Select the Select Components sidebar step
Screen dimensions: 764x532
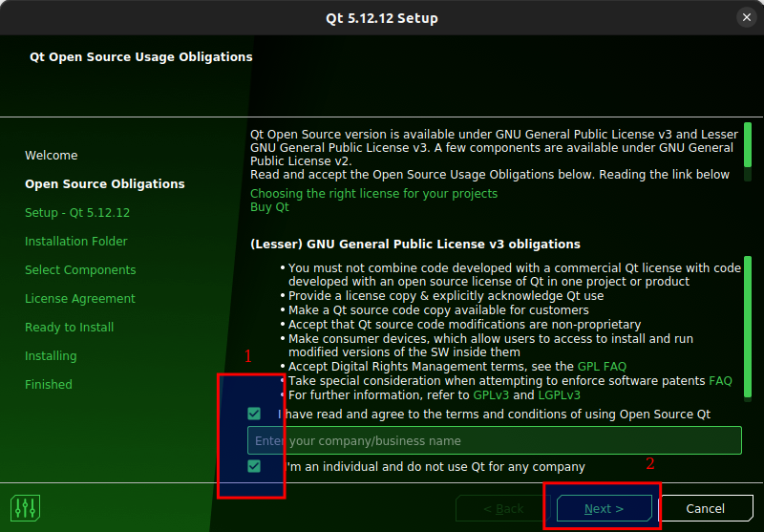coord(80,270)
